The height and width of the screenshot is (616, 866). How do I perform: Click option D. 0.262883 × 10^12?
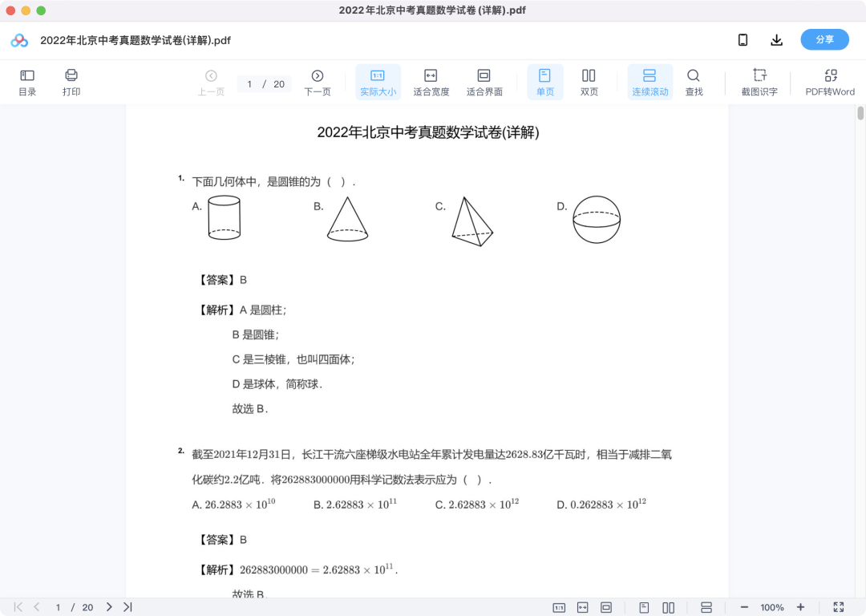click(x=601, y=504)
